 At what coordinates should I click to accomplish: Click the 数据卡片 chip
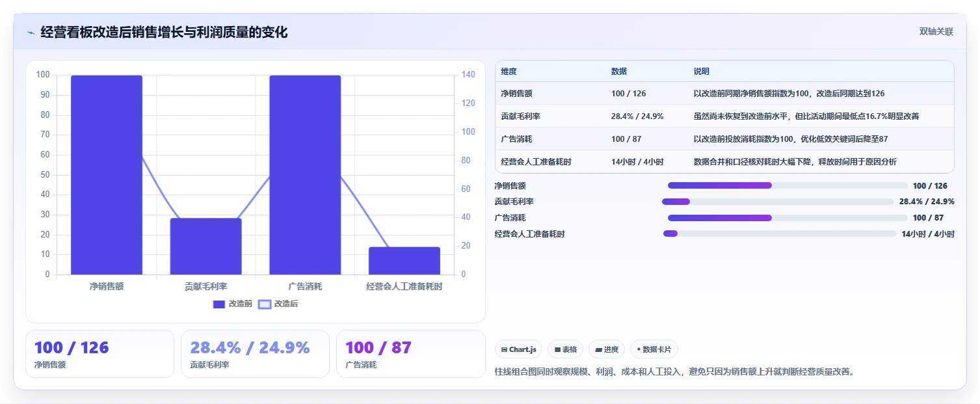coord(654,349)
